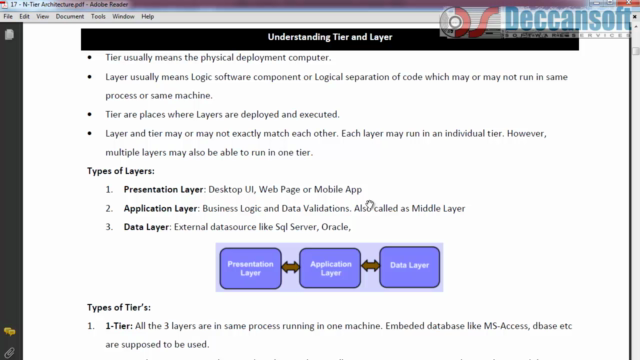Image resolution: width=640 pixels, height=360 pixels.
Task: Click the Application Layer box in diagram
Action: tap(330, 268)
